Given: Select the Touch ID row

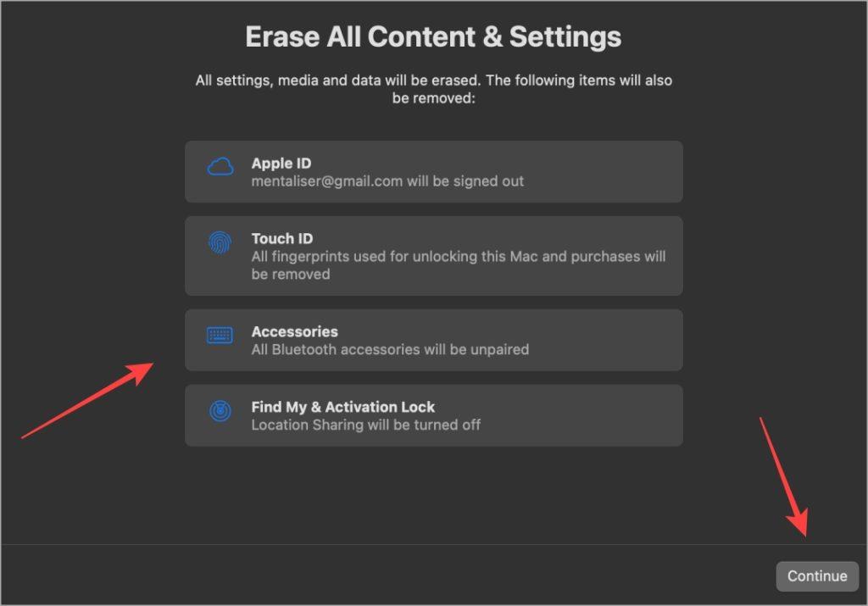Looking at the screenshot, I should tap(433, 256).
